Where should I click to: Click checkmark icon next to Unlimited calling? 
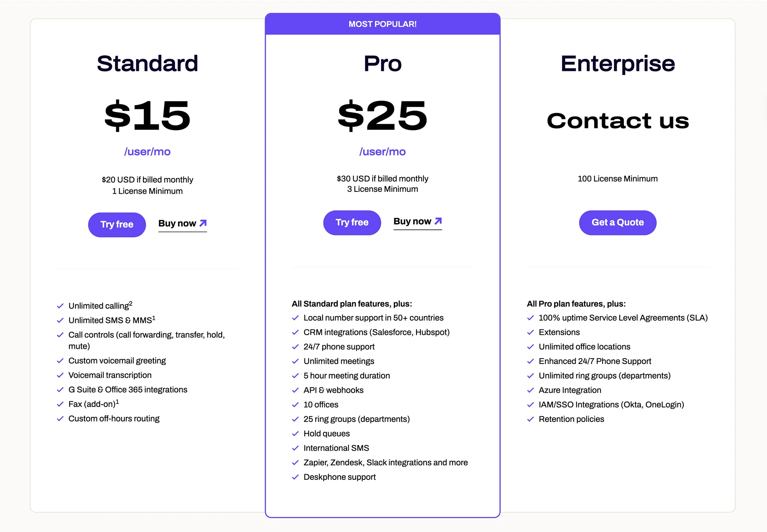(60, 306)
